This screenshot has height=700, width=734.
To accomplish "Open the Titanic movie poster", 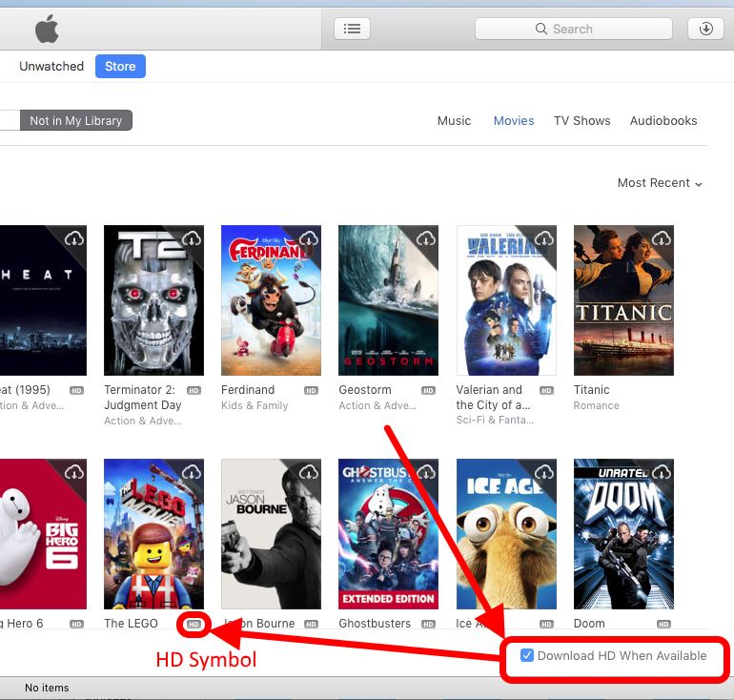I will click(x=624, y=300).
